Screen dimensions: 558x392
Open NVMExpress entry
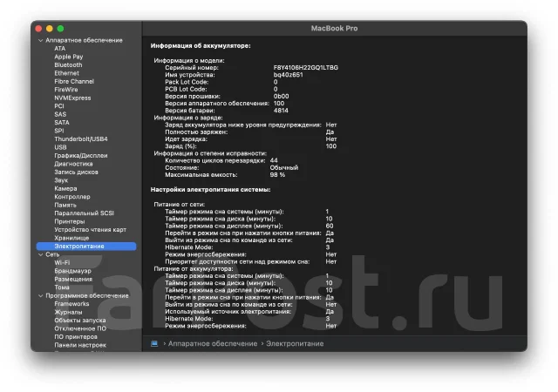click(72, 98)
